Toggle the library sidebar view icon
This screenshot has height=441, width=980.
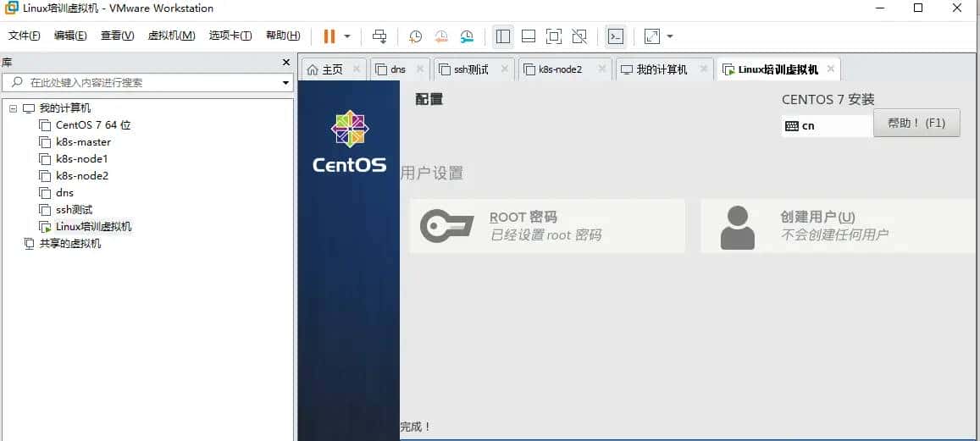[x=502, y=36]
